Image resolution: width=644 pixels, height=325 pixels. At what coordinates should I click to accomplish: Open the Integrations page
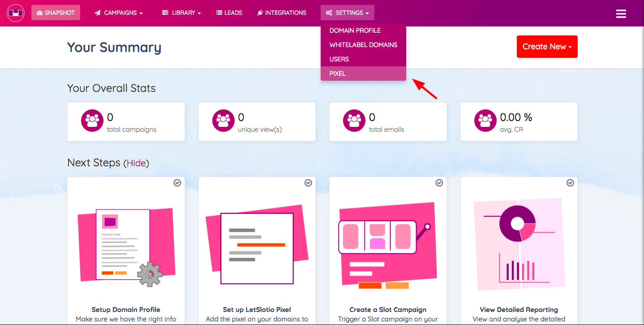tap(282, 13)
